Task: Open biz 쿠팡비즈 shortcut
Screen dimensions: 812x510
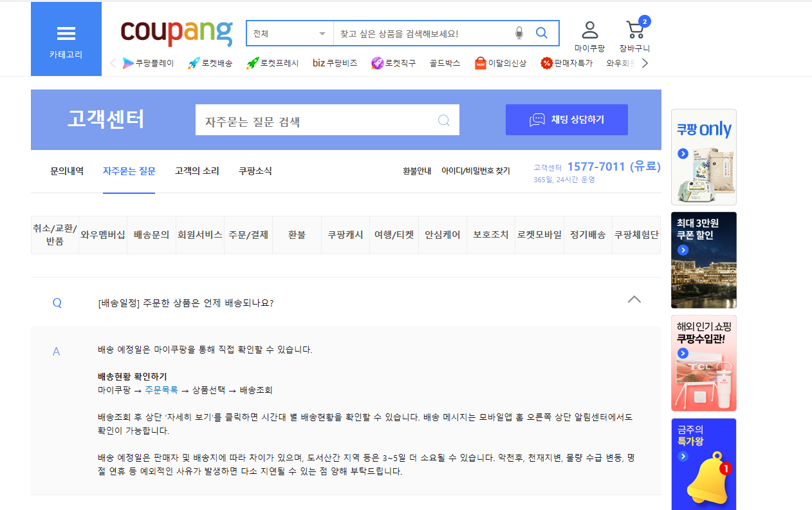Action: coord(335,63)
